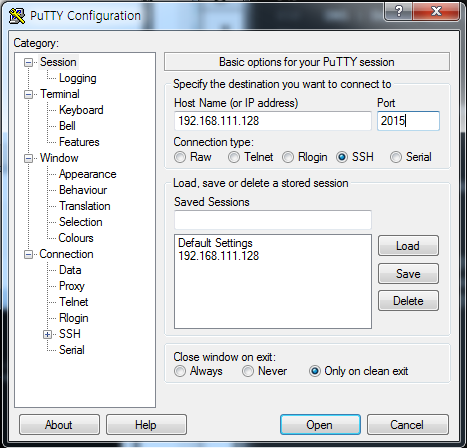Expand the SSH tree node
The height and width of the screenshot is (448, 467).
(48, 334)
